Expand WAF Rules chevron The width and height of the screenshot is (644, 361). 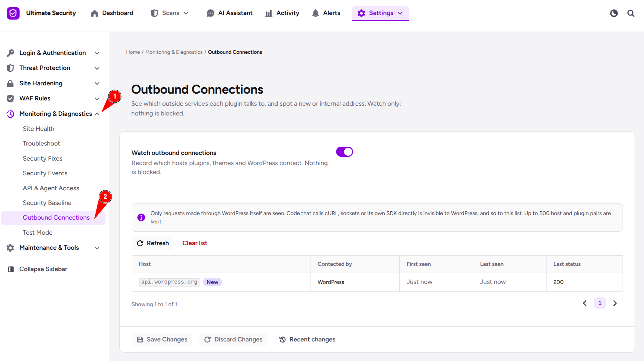97,99
